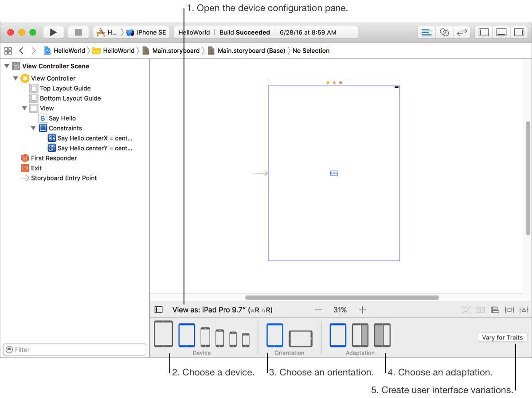Open the Resolve Auto Layout Issues tool
This screenshot has height=398, width=532.
tap(524, 310)
